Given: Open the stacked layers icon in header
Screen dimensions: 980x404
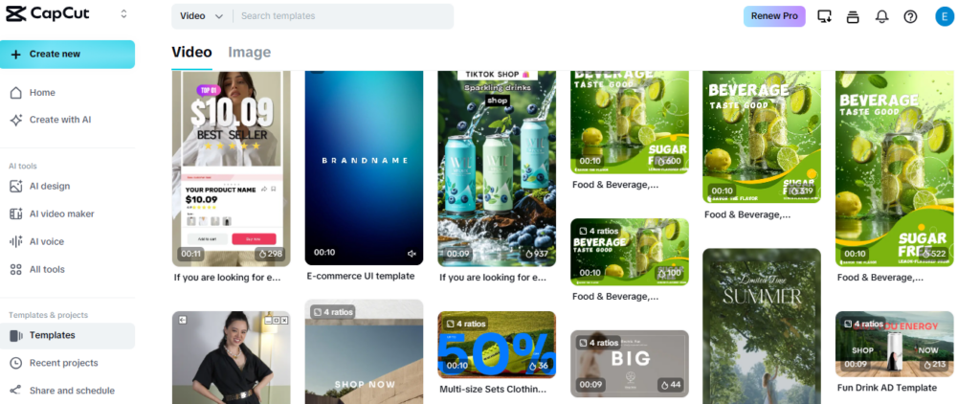Looking at the screenshot, I should [x=853, y=17].
